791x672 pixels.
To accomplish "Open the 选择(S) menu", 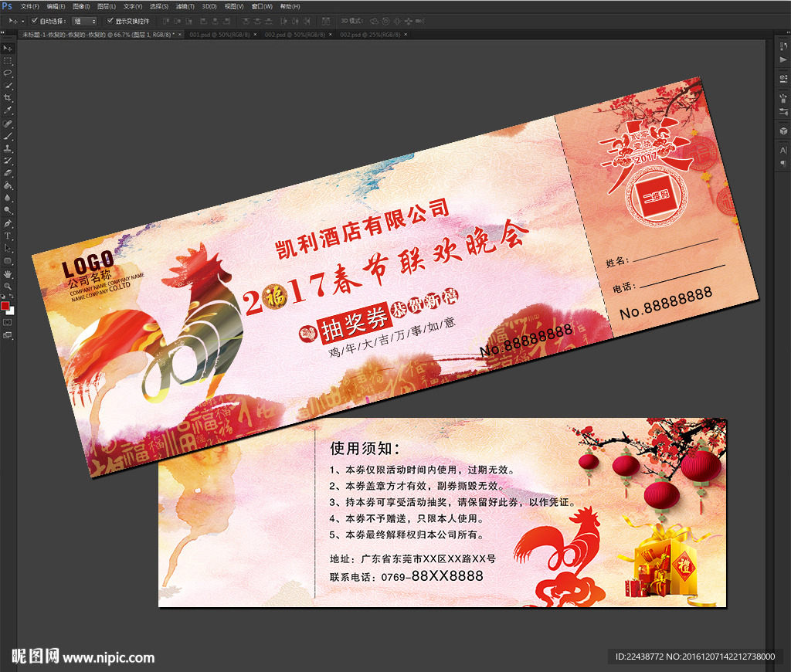I will tap(159, 6).
